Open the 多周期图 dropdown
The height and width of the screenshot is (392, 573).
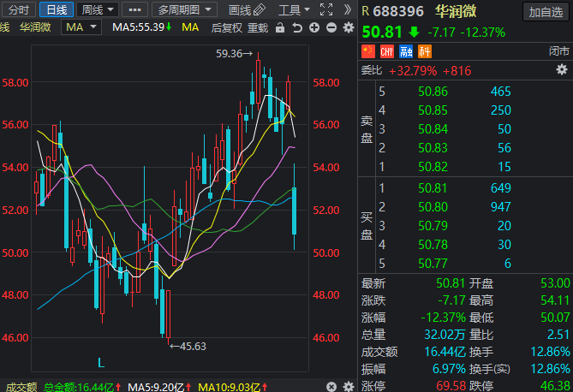tap(184, 10)
